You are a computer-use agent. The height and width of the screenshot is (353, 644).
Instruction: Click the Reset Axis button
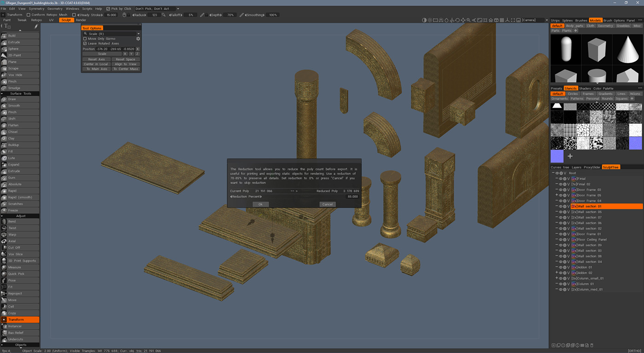tap(96, 59)
